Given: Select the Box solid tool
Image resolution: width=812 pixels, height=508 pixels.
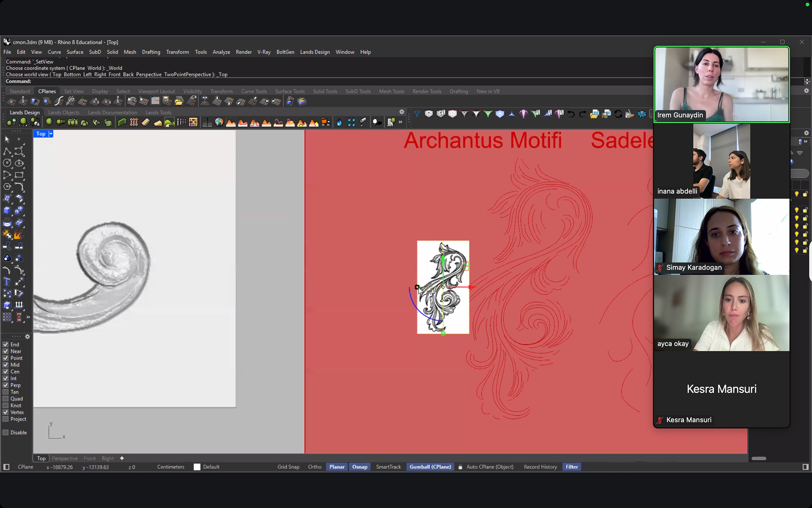Looking at the screenshot, I should (7, 210).
